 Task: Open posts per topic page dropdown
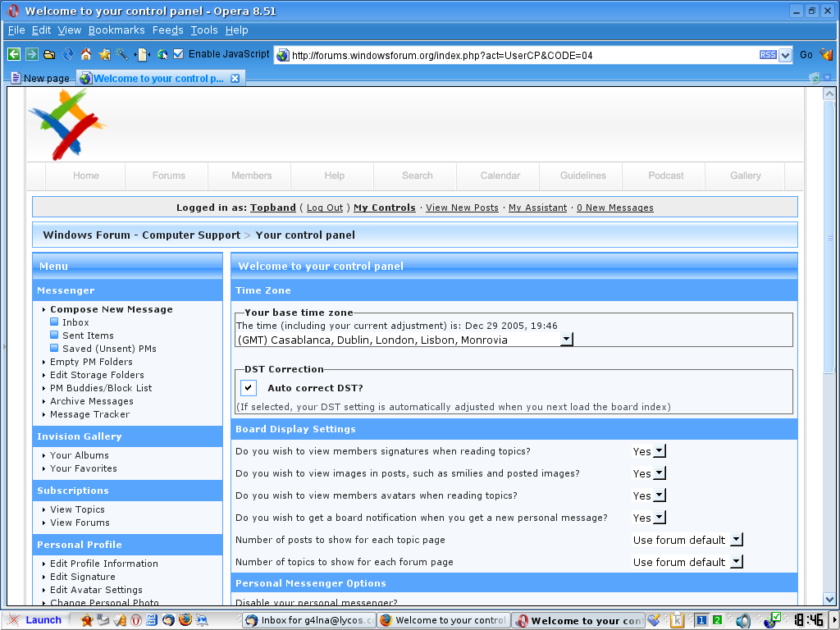[x=687, y=540]
